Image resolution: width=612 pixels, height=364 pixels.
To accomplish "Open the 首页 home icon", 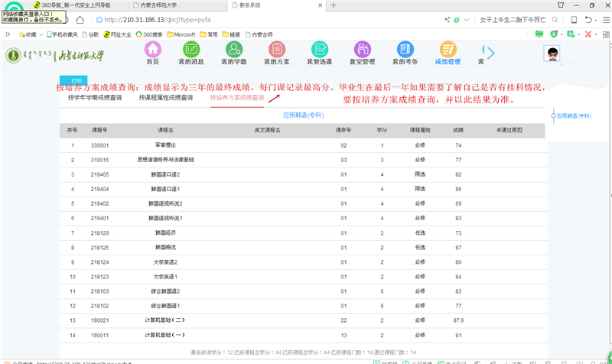I will click(x=153, y=50).
